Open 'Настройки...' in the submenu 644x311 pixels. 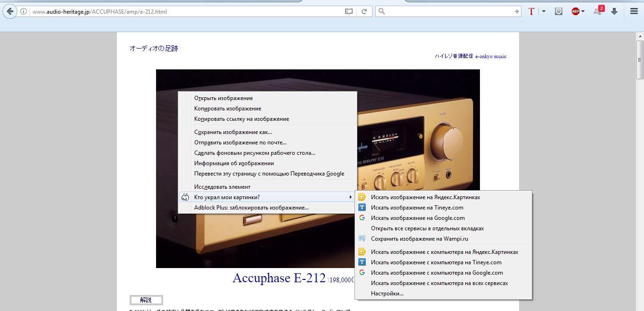click(x=444, y=294)
